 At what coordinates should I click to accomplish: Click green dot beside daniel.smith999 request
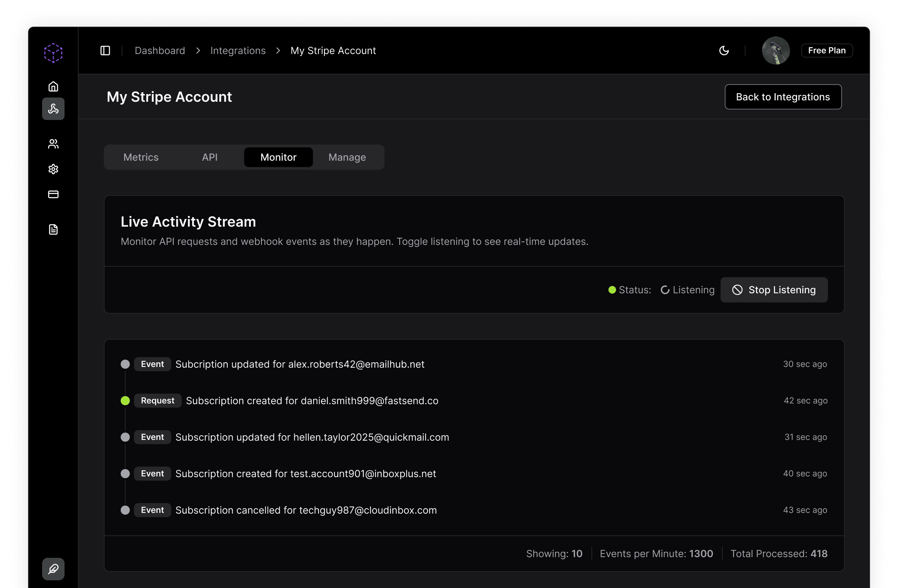[x=125, y=401]
